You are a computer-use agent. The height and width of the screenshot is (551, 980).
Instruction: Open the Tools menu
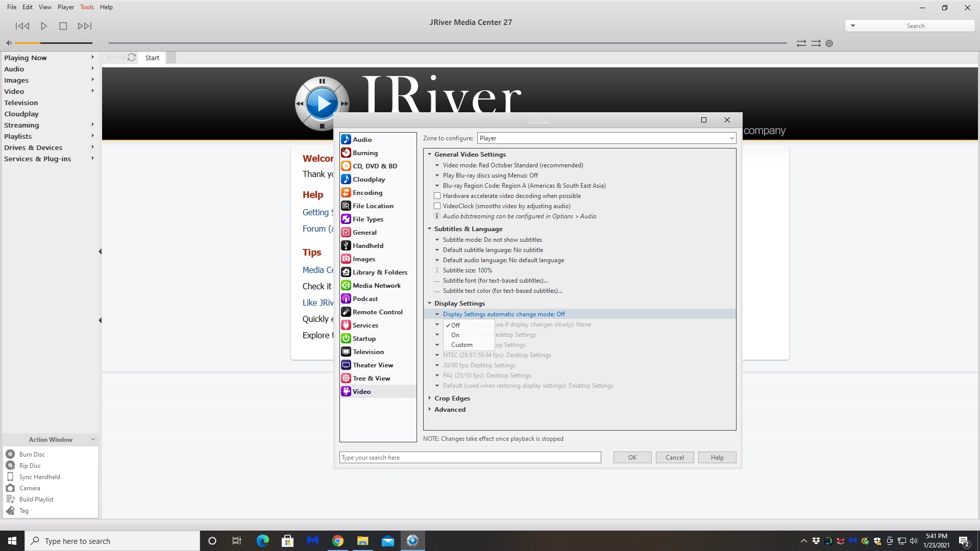click(87, 7)
